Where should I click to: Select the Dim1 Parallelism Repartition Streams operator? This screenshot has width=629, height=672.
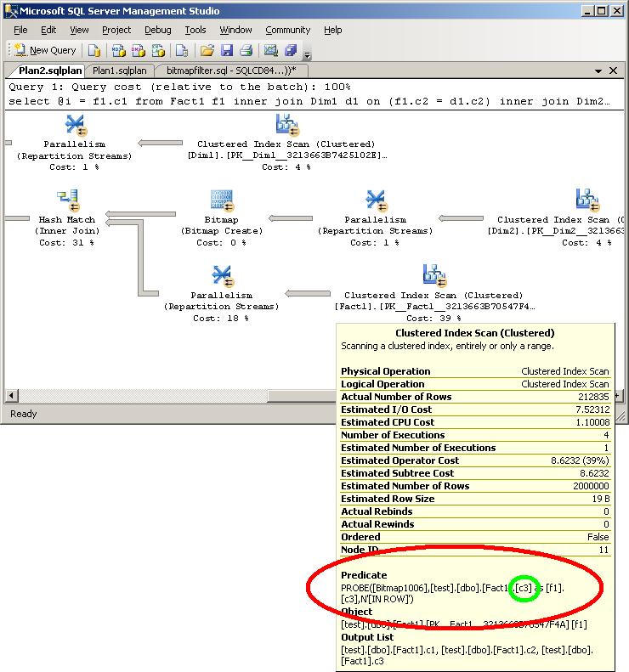[x=74, y=143]
